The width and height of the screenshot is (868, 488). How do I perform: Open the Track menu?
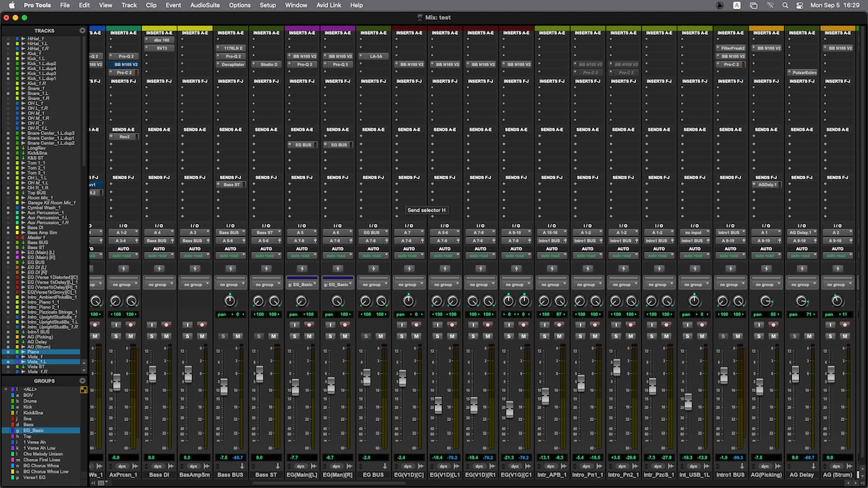pyautogui.click(x=129, y=5)
